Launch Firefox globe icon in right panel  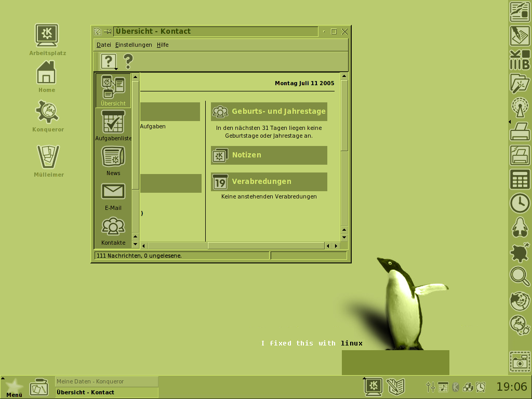click(520, 301)
